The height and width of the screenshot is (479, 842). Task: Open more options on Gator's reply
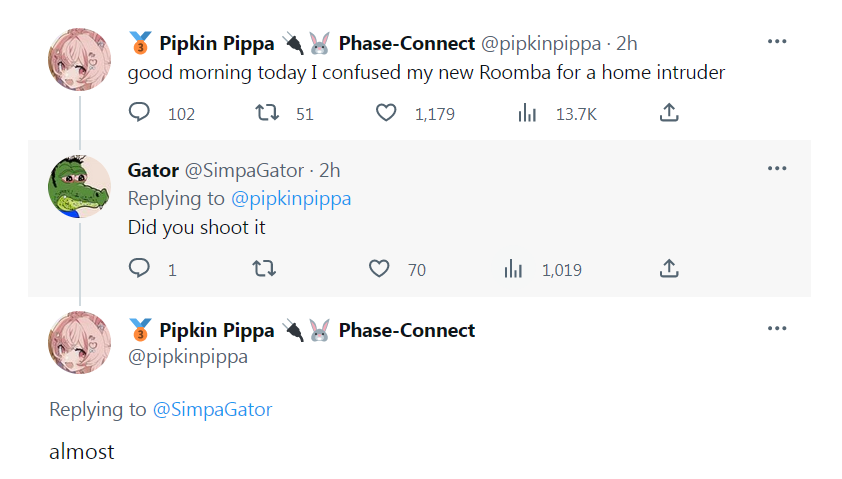coord(777,169)
